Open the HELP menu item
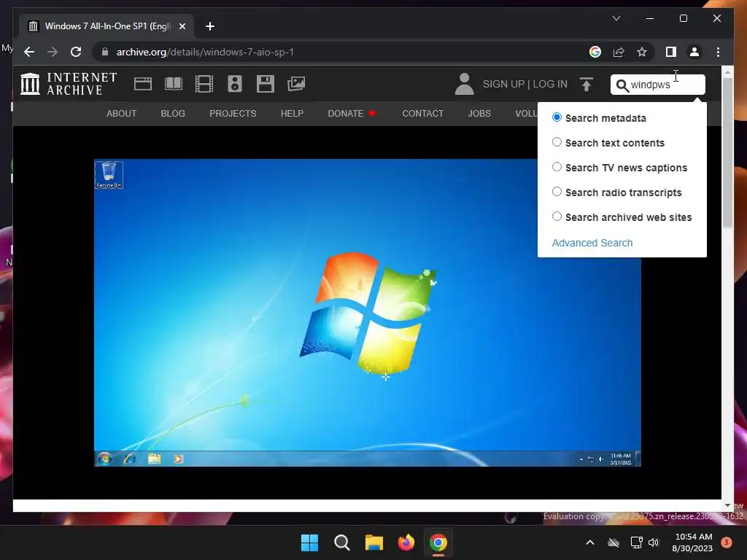This screenshot has height=560, width=747. pyautogui.click(x=292, y=113)
